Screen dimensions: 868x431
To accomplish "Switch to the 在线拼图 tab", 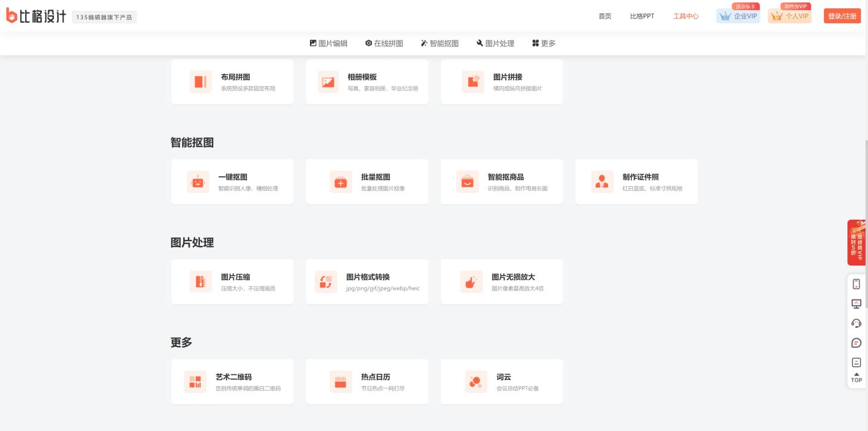I will 384,43.
